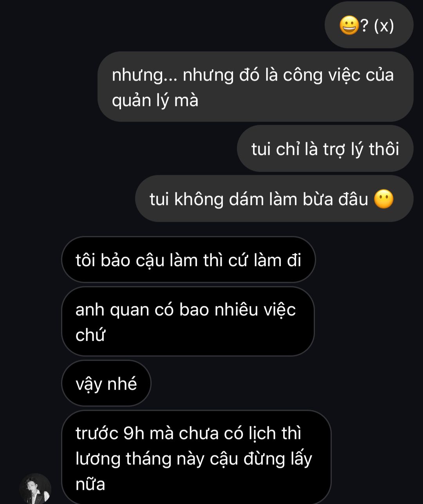Tap line 'trước 9h mà chưa có lịch thì'
The width and height of the screenshot is (423, 504).
click(188, 433)
